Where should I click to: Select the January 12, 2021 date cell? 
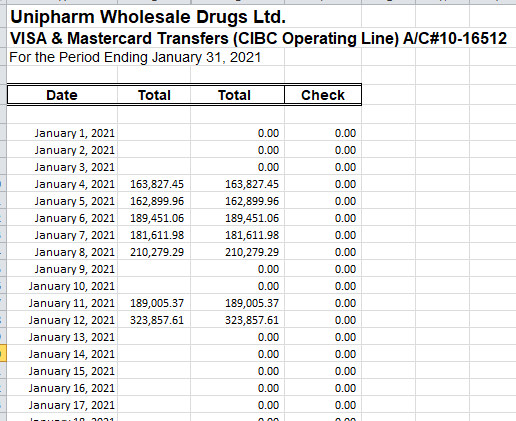pyautogui.click(x=62, y=320)
